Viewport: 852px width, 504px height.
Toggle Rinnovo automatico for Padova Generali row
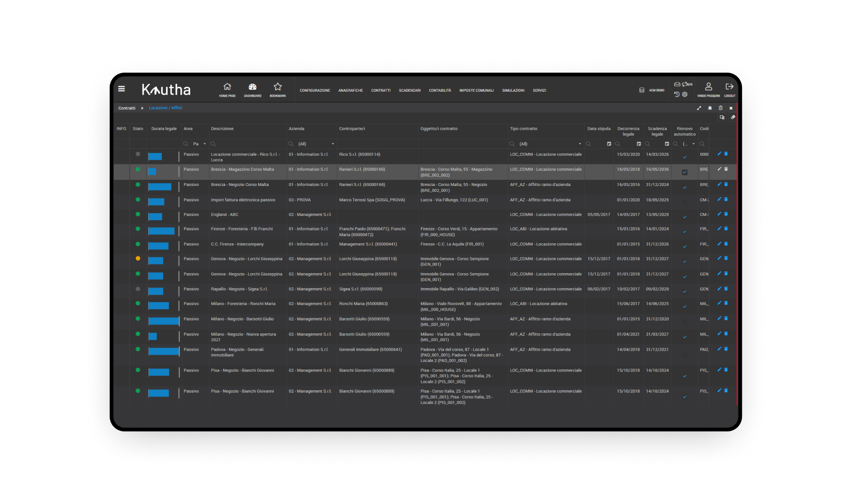[x=685, y=355]
